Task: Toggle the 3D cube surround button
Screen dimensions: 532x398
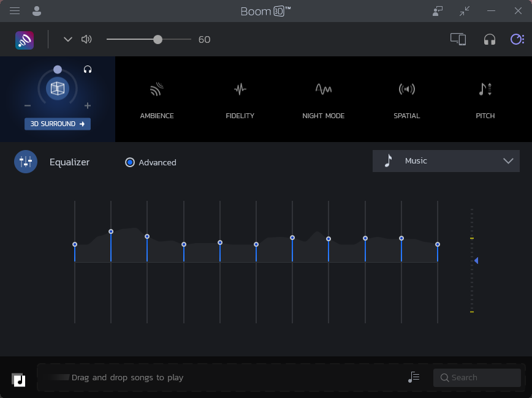Action: pos(58,89)
